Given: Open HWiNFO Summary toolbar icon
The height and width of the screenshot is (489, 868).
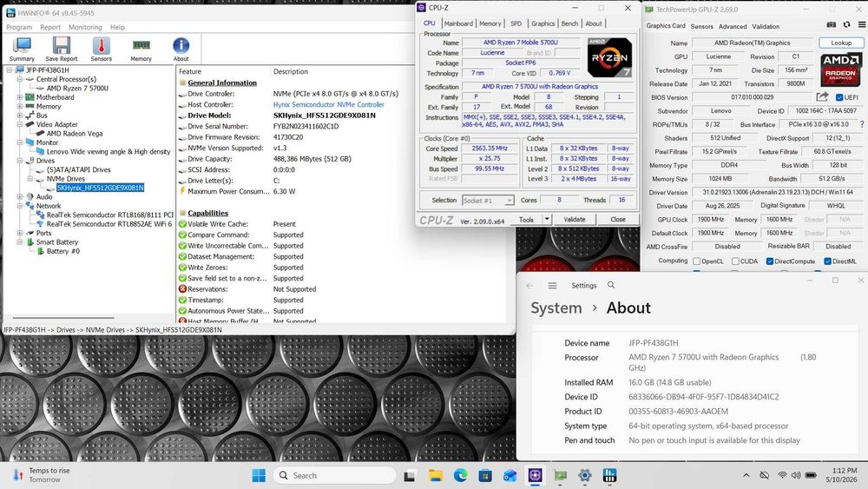Looking at the screenshot, I should click(22, 49).
